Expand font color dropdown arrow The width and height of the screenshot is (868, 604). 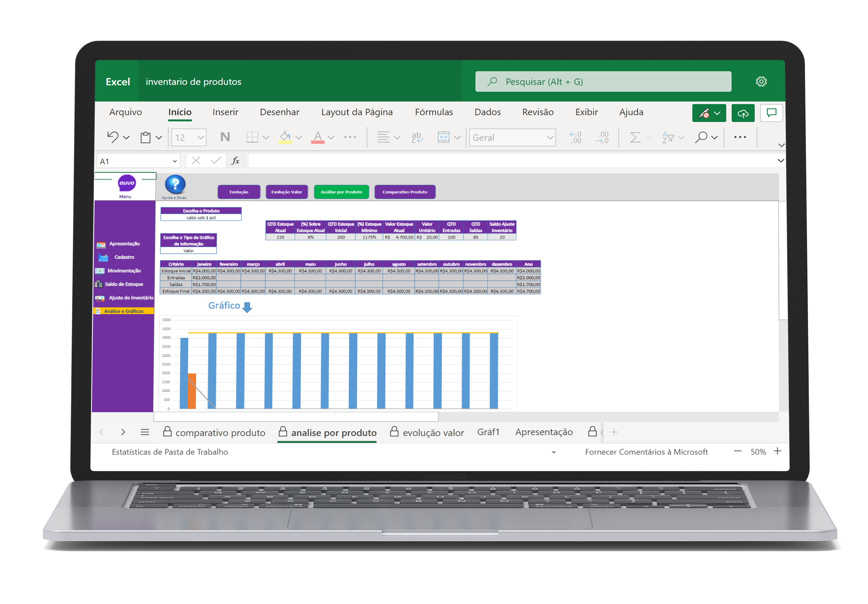(x=331, y=138)
